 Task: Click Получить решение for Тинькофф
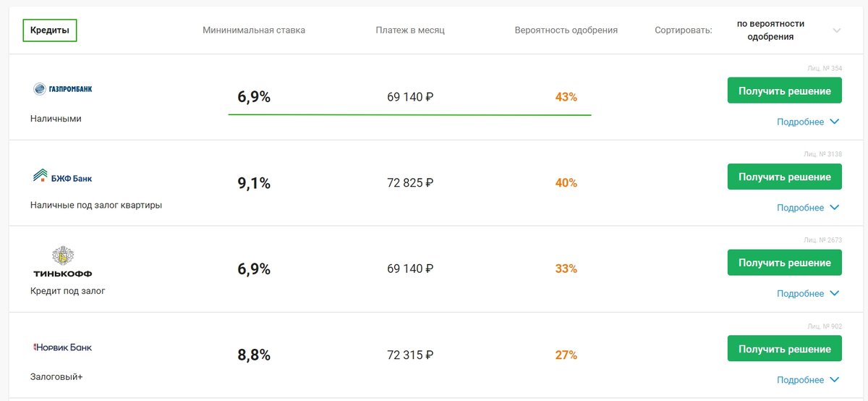pyautogui.click(x=785, y=263)
